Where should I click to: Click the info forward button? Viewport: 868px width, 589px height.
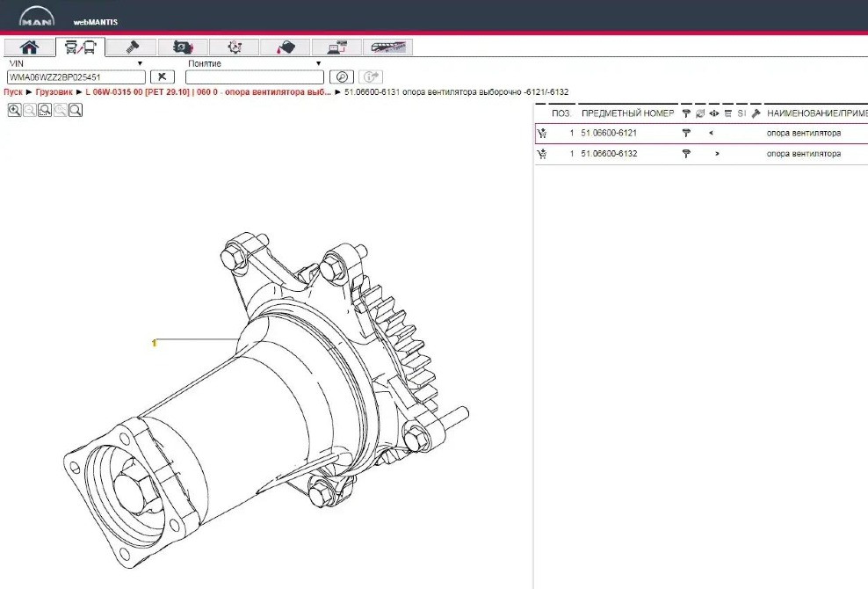371,77
